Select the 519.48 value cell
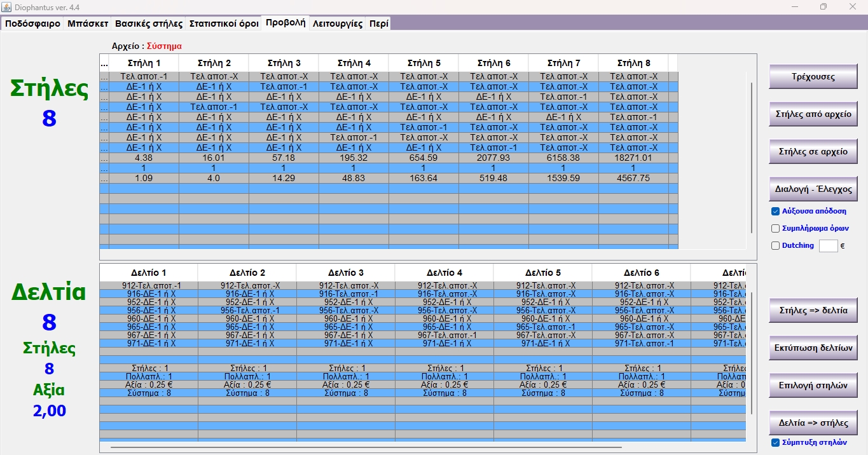Viewport: 868px width, 455px height. pyautogui.click(x=493, y=178)
